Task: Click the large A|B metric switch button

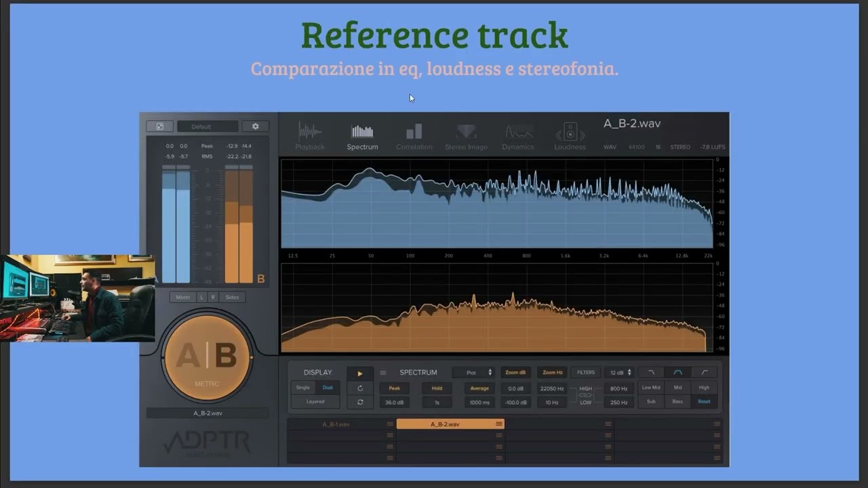Action: coord(207,357)
